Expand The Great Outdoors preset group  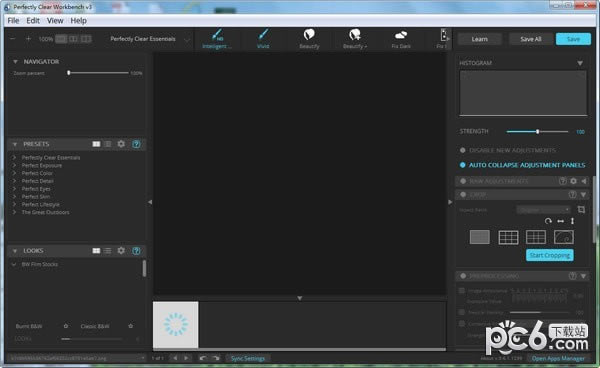point(14,212)
